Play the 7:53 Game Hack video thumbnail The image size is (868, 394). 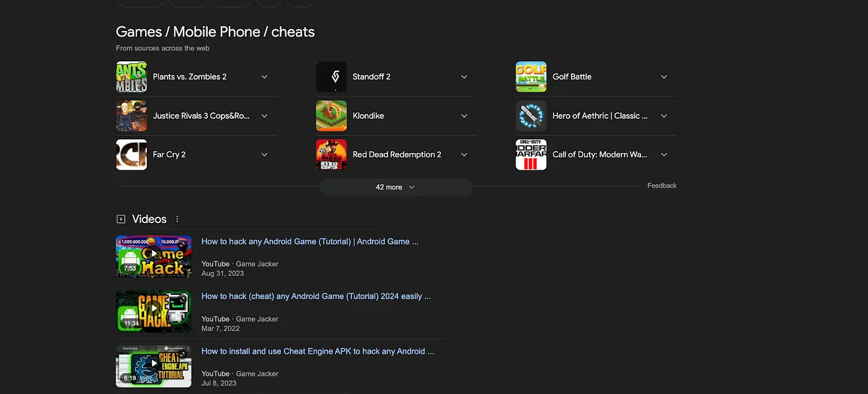click(x=154, y=256)
